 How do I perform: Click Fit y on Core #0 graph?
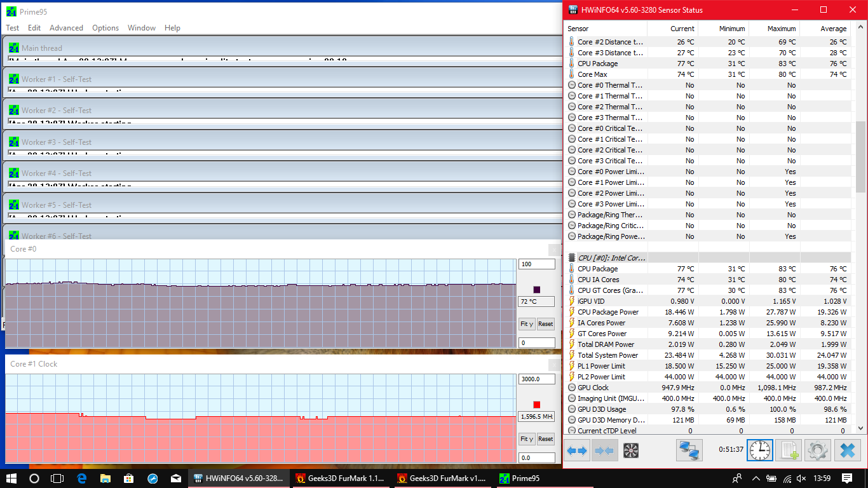pos(527,324)
